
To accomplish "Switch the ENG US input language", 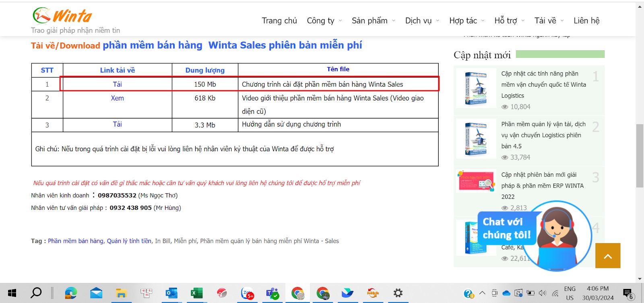I will click(x=570, y=293).
